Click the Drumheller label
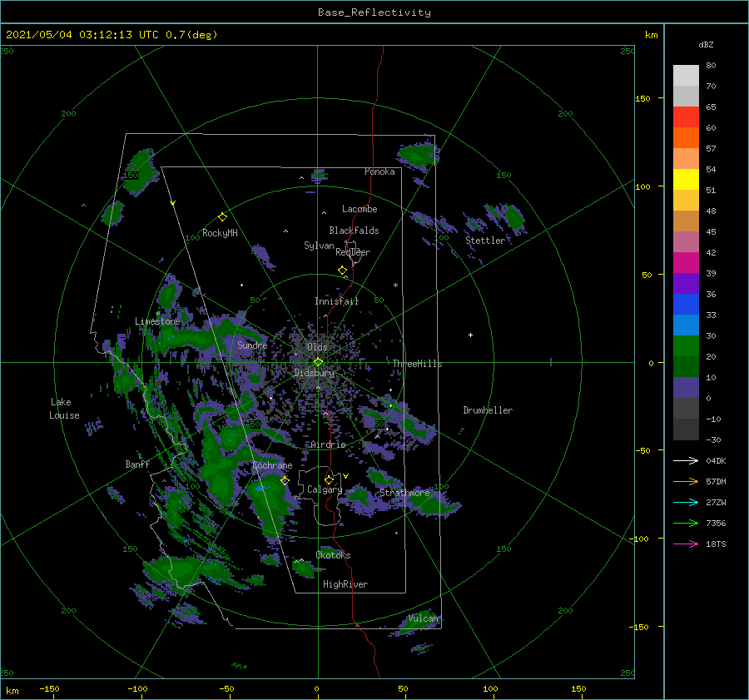This screenshot has width=749, height=700. click(x=488, y=410)
